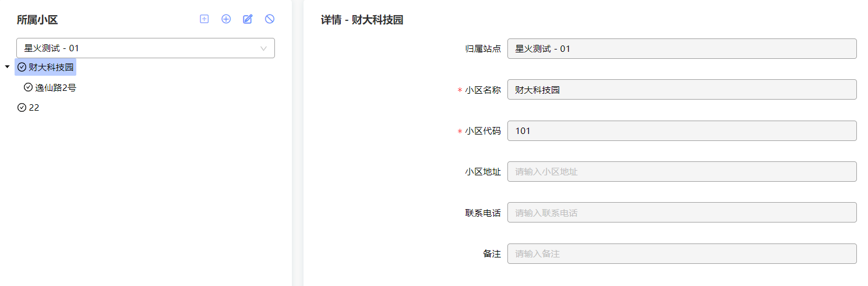Click the 详情 - 财大科技园 heading

tap(362, 20)
